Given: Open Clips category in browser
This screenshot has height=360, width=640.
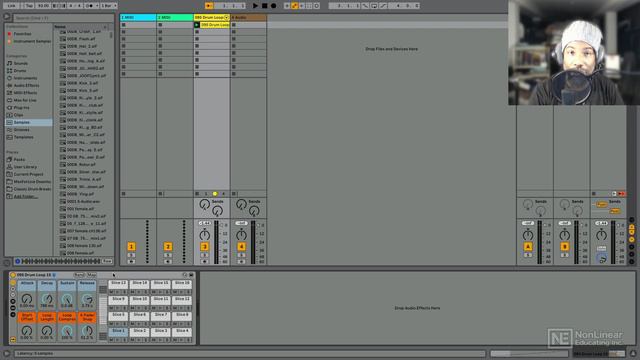Looking at the screenshot, I should pyautogui.click(x=19, y=115).
